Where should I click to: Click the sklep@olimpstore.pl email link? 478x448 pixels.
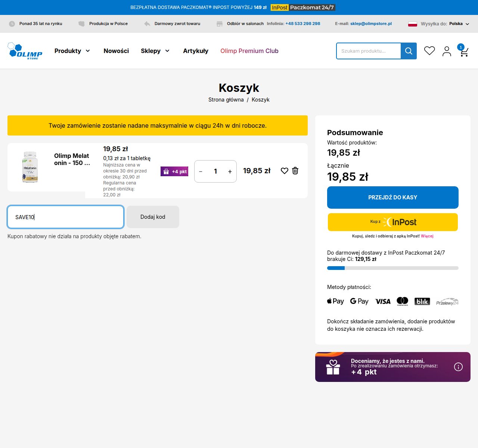tap(371, 24)
